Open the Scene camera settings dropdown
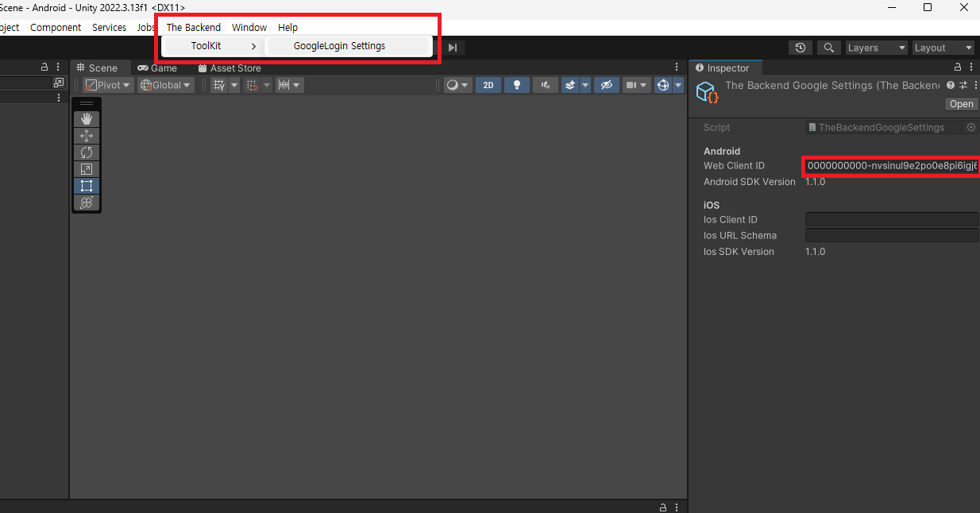This screenshot has height=513, width=980. (636, 85)
